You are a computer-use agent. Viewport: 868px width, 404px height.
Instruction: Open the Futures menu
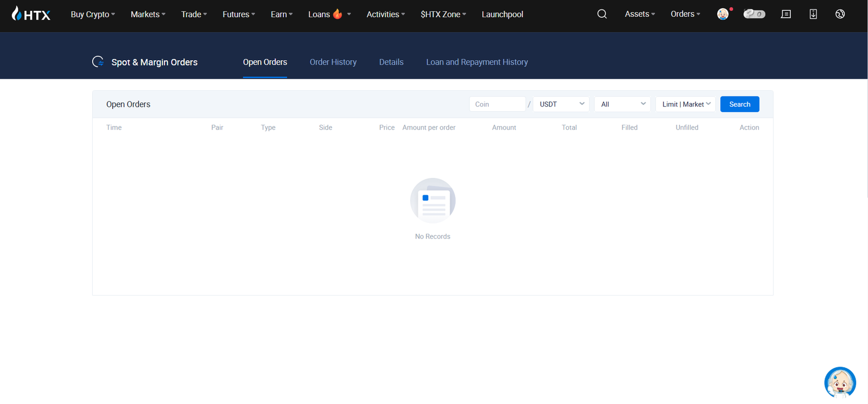click(239, 14)
